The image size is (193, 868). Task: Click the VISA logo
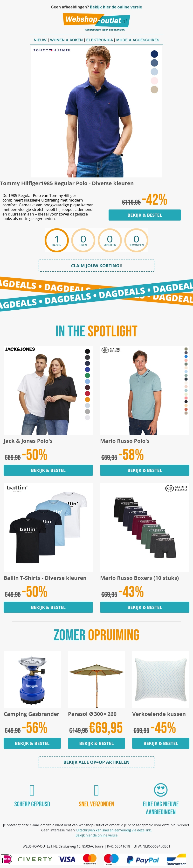coord(67,859)
